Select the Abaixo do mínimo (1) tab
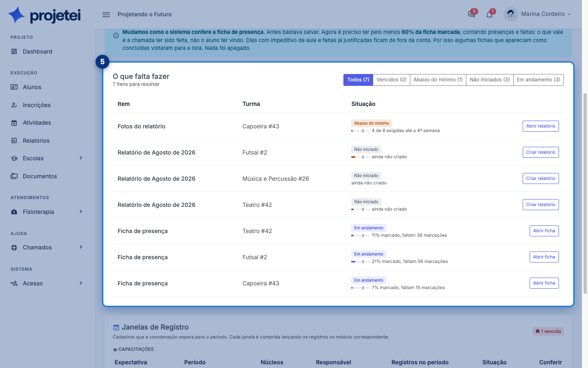Screen dimensions: 588x368 pyautogui.click(x=438, y=80)
